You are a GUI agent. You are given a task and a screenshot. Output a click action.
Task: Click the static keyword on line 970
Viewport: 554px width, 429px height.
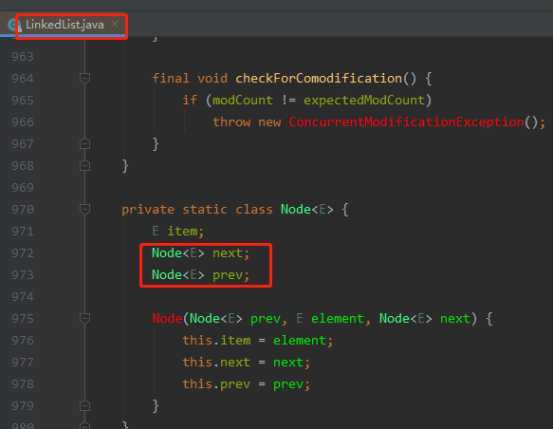point(205,210)
